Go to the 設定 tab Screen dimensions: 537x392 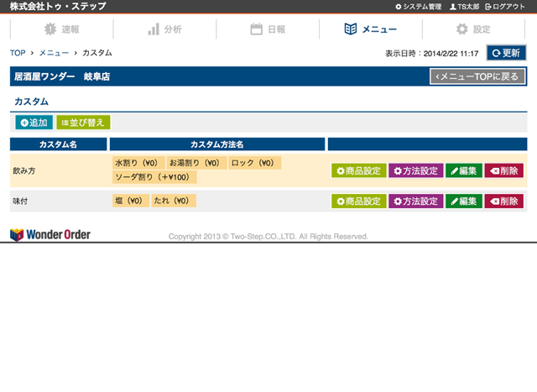pos(473,29)
